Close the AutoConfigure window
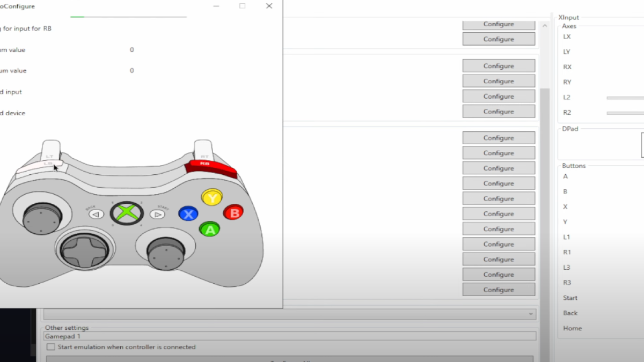Screen dimensions: 644x362 pos(269,6)
